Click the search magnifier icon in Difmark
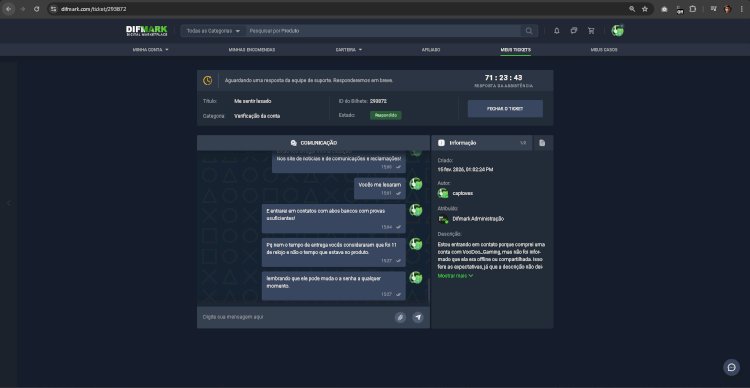The height and width of the screenshot is (388, 750). click(529, 31)
